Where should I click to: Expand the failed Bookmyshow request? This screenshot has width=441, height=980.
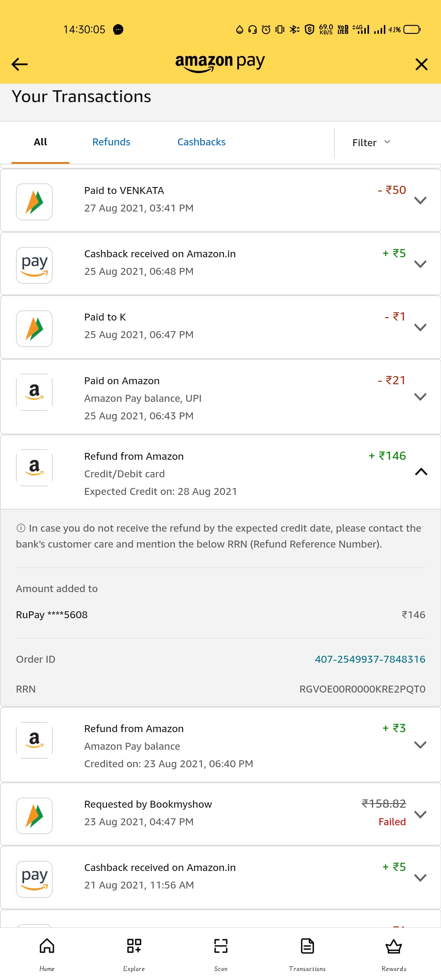[420, 814]
